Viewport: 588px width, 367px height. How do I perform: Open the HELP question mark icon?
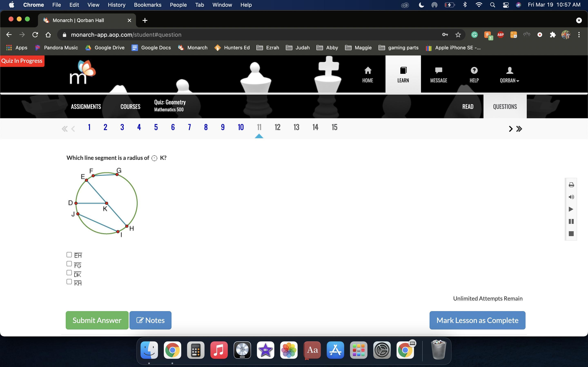pyautogui.click(x=474, y=74)
